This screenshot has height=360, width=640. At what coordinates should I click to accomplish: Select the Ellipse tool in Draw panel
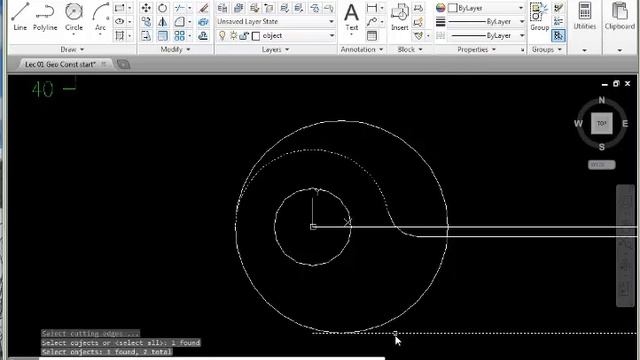coord(120,22)
